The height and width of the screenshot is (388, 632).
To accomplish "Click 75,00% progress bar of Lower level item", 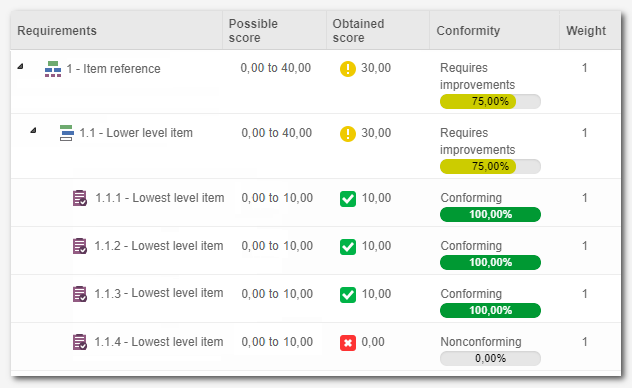I will tap(490, 166).
